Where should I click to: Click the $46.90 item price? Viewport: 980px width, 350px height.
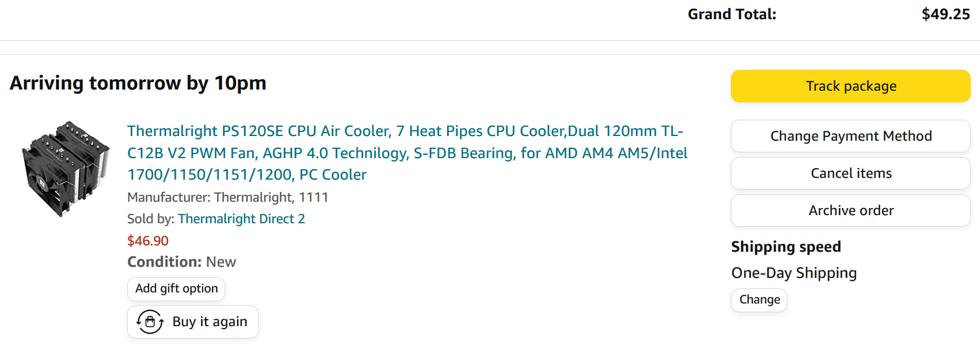[148, 241]
